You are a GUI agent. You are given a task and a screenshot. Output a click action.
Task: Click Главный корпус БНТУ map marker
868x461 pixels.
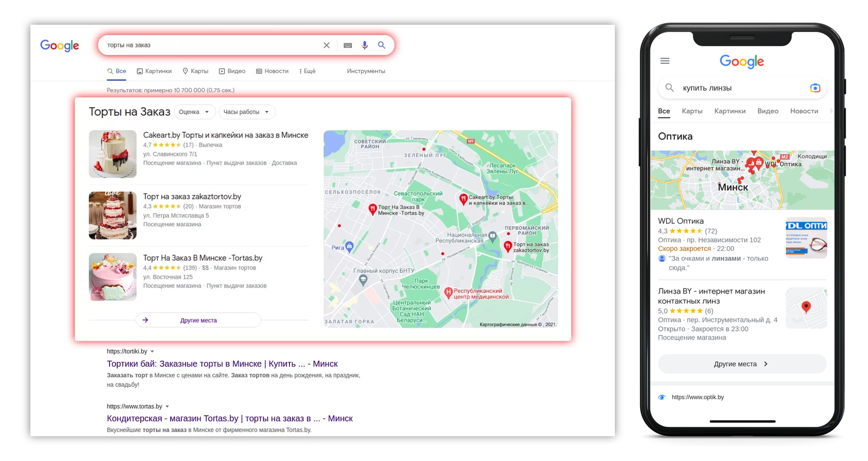pyautogui.click(x=363, y=280)
